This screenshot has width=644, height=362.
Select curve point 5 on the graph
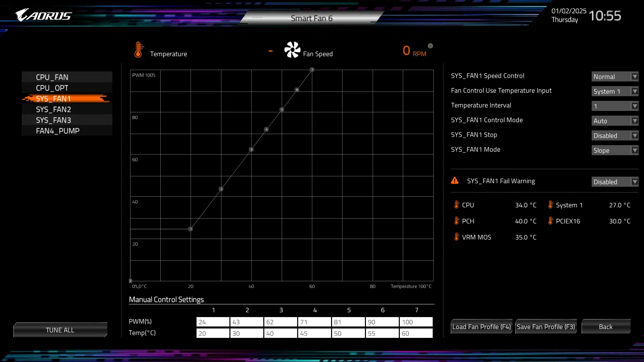pos(282,110)
